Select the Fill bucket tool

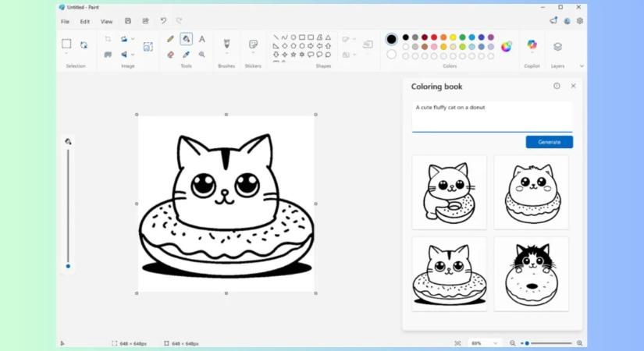pos(186,39)
